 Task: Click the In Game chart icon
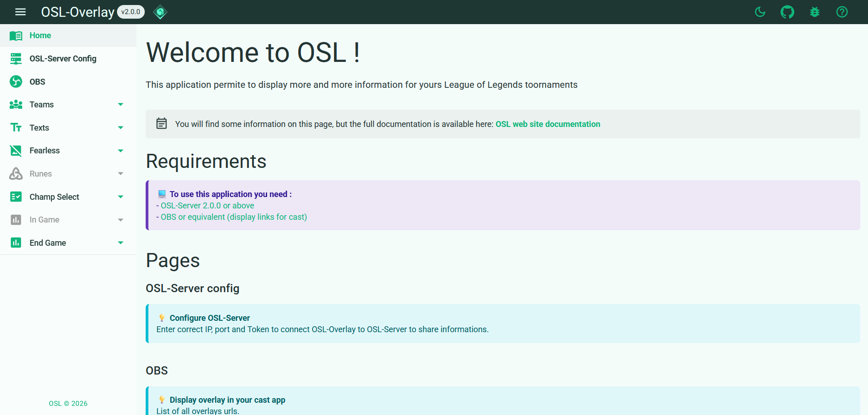click(16, 220)
